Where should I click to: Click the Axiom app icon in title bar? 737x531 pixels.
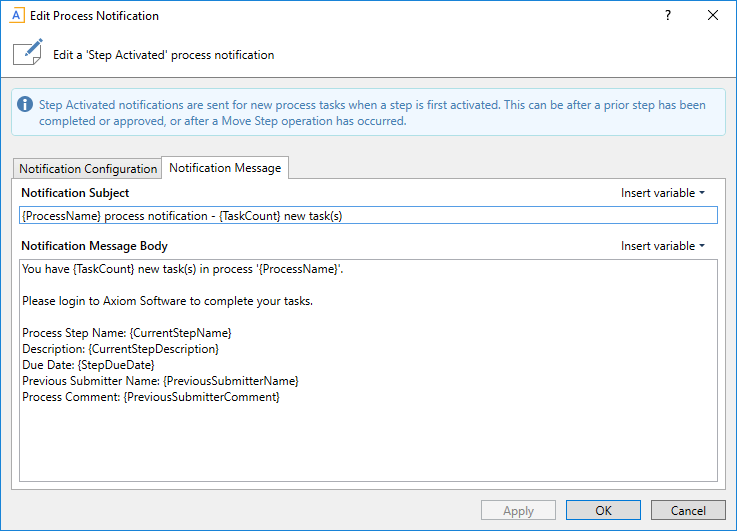coord(17,16)
